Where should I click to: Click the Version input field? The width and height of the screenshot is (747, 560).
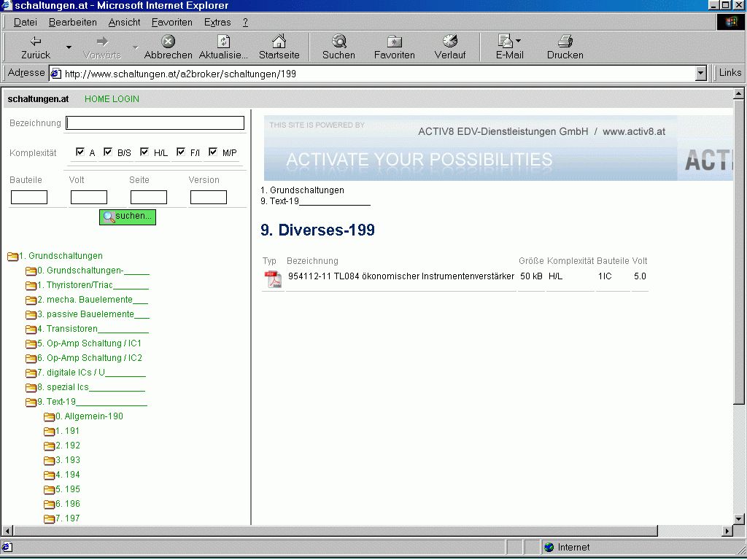coord(208,197)
